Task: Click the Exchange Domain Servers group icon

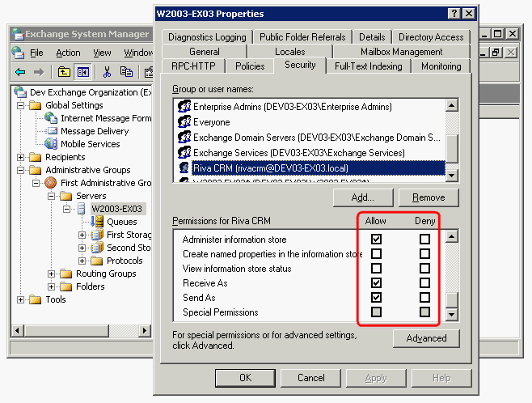Action: pos(184,137)
